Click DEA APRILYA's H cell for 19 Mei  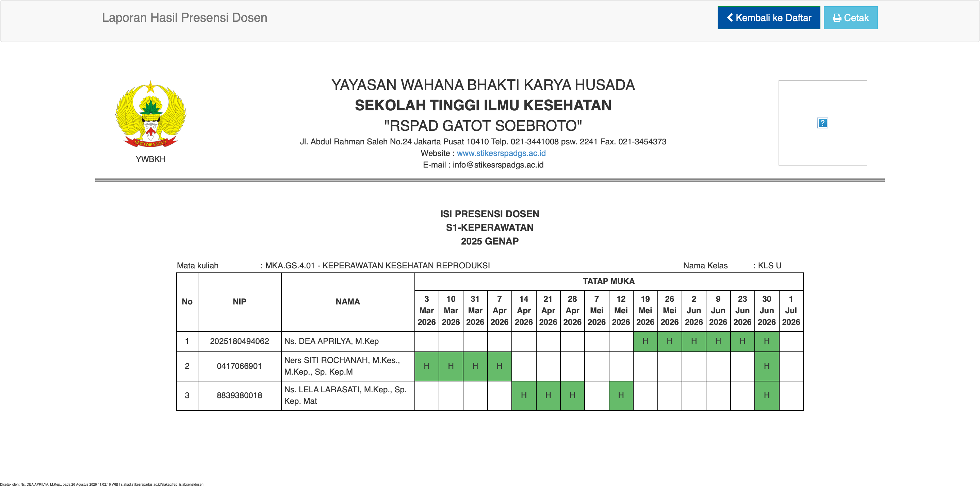645,341
